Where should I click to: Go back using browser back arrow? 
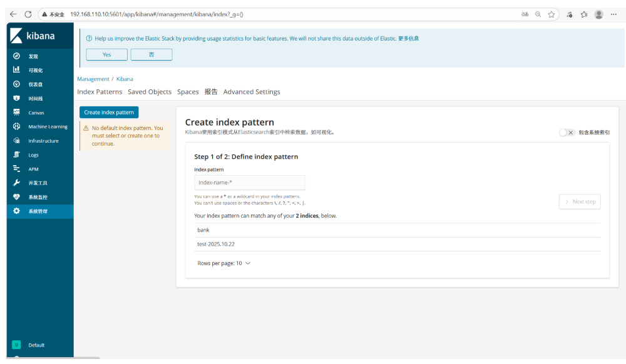[13, 14]
